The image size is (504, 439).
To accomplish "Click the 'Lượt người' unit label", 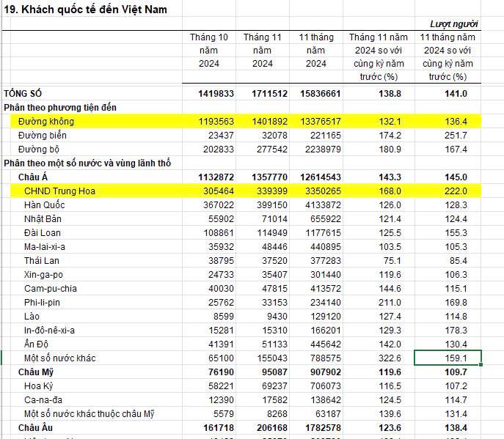I will 454,24.
